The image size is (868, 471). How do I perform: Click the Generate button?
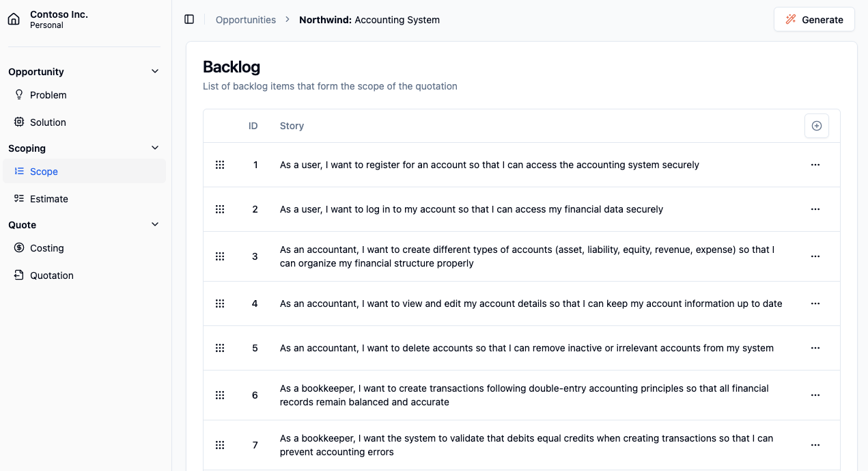click(x=814, y=19)
